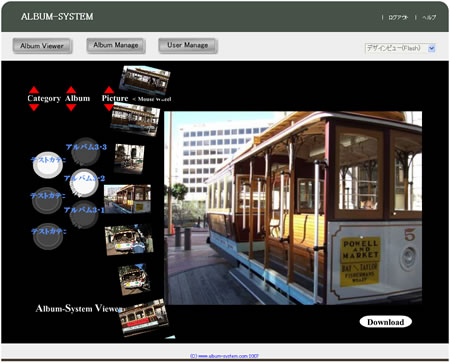Select the bottom gray category circle

point(48,237)
